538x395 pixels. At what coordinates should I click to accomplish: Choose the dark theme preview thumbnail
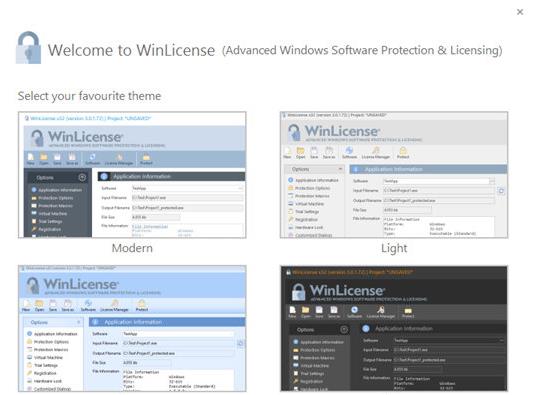(394, 328)
